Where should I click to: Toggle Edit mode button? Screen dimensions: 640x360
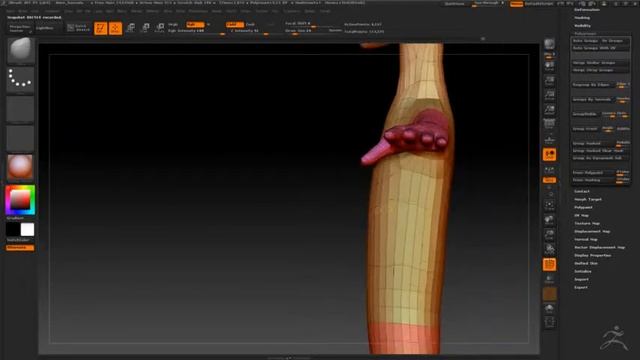point(100,28)
